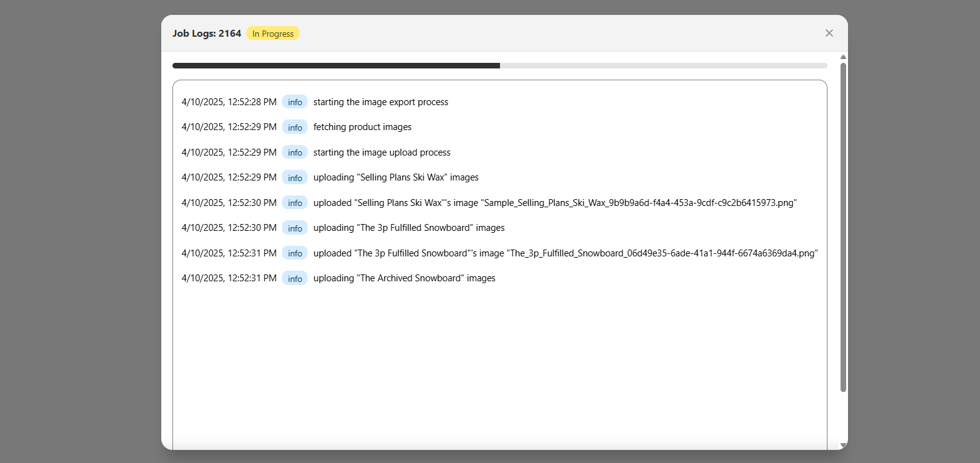The height and width of the screenshot is (463, 980).
Task: Click the In Progress status badge
Action: (x=273, y=34)
